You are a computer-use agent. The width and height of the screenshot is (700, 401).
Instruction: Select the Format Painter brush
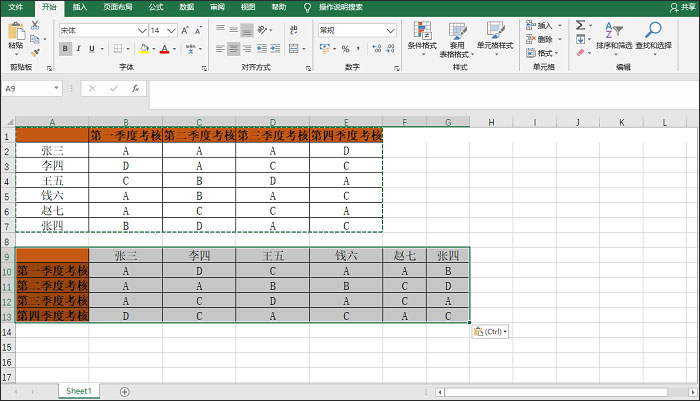point(35,52)
